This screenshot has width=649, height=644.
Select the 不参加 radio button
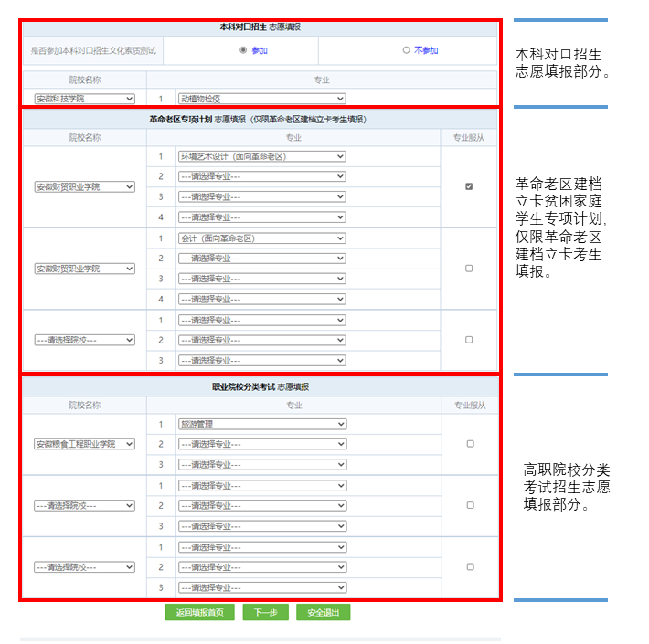point(407,50)
